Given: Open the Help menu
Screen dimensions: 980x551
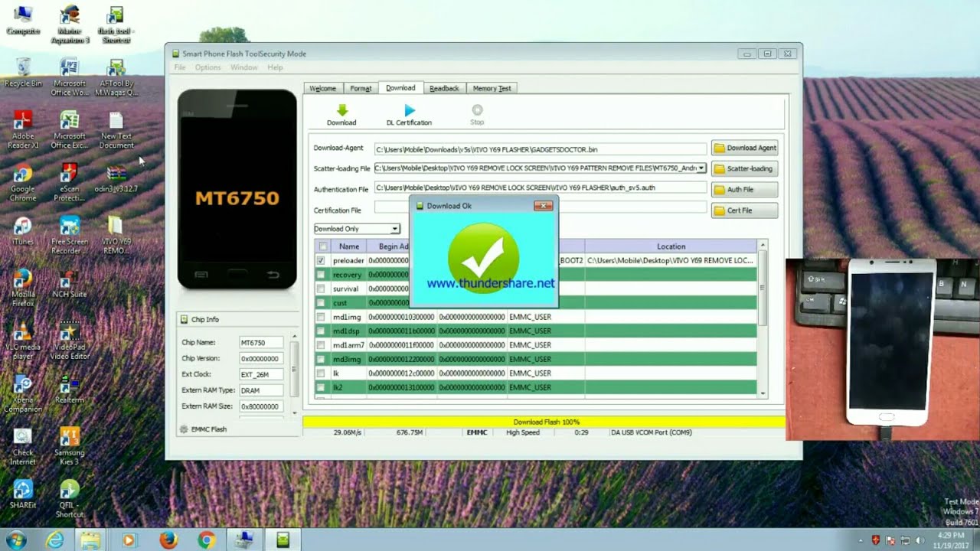Looking at the screenshot, I should point(275,67).
